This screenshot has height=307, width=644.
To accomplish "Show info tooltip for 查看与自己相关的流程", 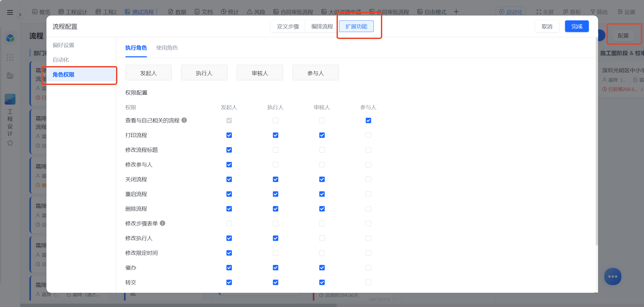I will pyautogui.click(x=184, y=120).
